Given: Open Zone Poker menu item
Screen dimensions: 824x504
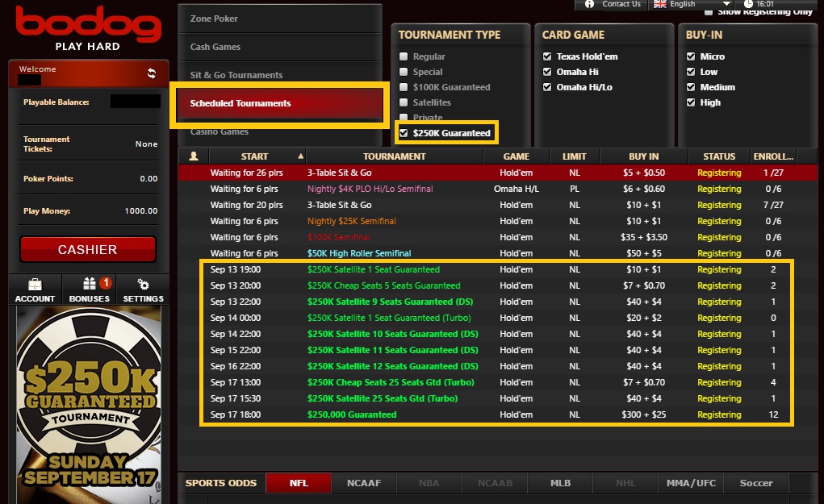Looking at the screenshot, I should tap(279, 19).
